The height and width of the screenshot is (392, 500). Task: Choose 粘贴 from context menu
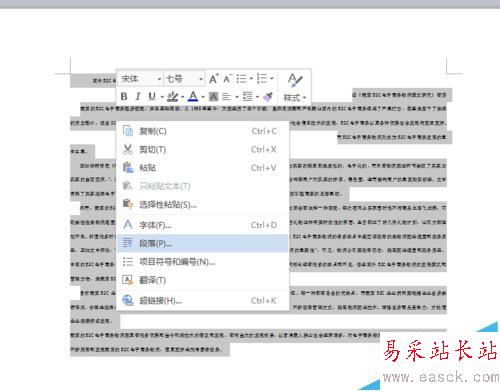[x=203, y=167]
